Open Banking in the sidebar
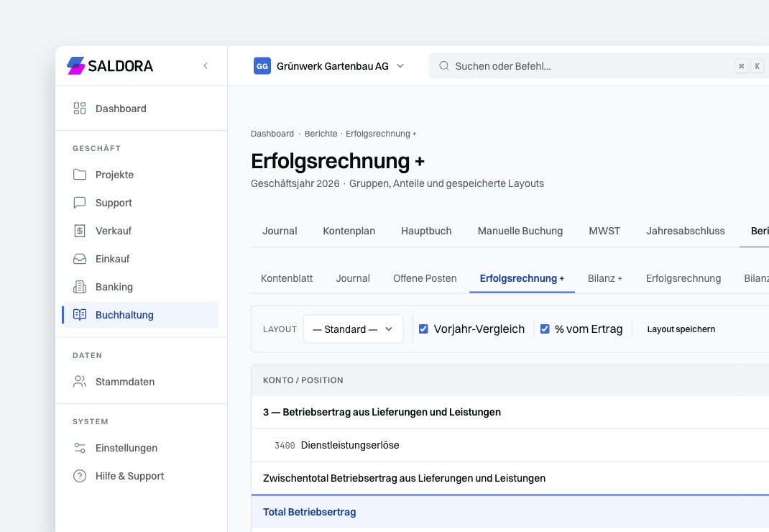The image size is (769, 532). [142, 287]
